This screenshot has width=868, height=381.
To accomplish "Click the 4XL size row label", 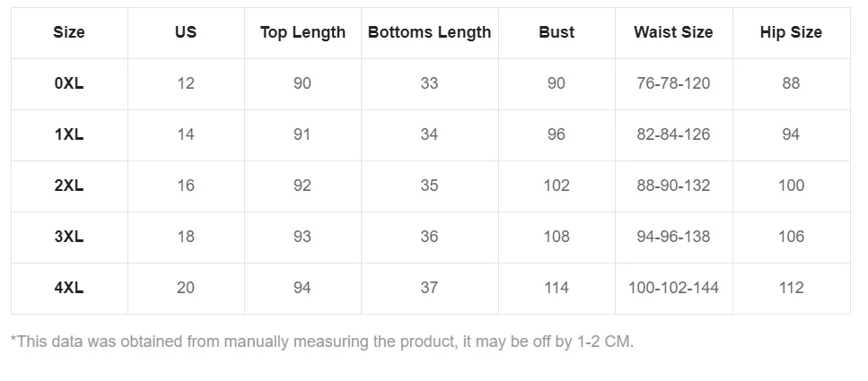I will tap(69, 288).
